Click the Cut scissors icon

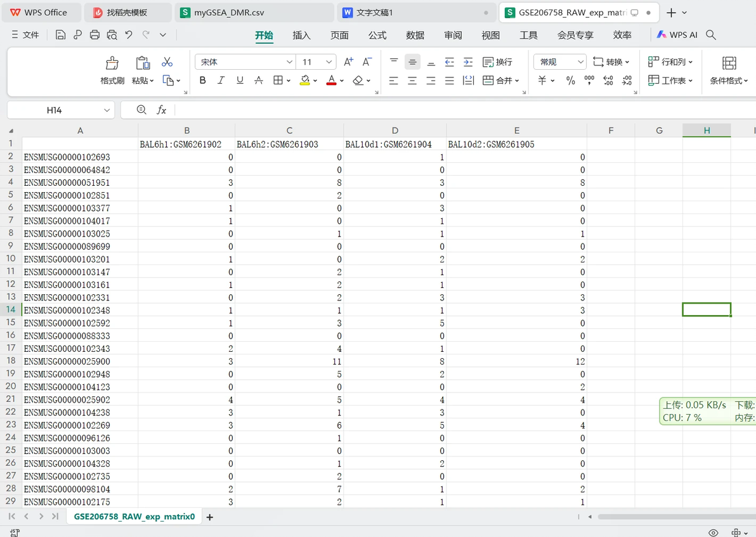167,62
